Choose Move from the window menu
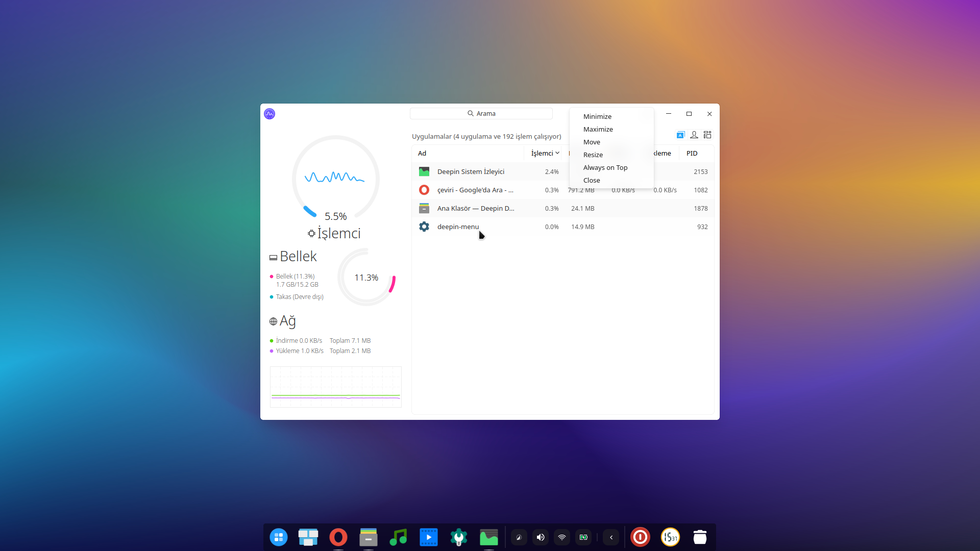 [591, 142]
